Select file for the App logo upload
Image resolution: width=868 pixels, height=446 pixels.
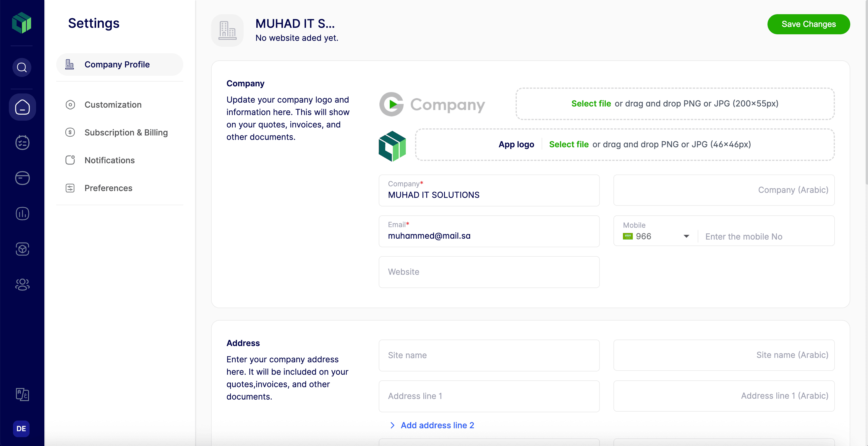(569, 144)
